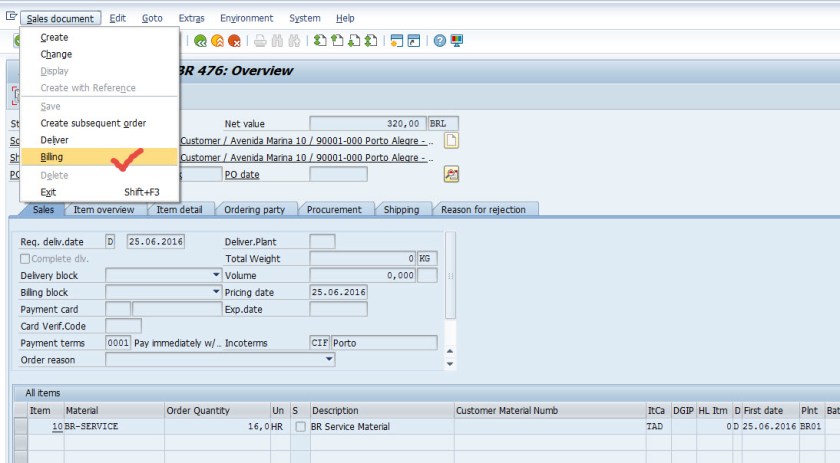Click document icon beside Sold-to party address
This screenshot has width=840, height=463.
point(451,140)
